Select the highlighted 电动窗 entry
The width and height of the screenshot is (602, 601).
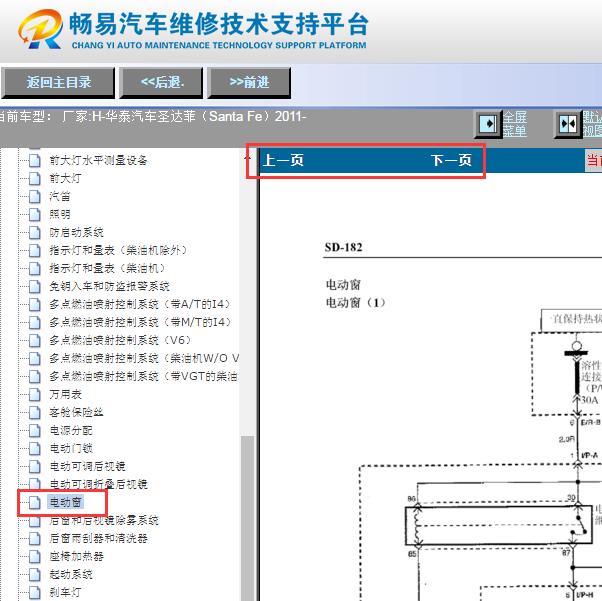pos(65,502)
